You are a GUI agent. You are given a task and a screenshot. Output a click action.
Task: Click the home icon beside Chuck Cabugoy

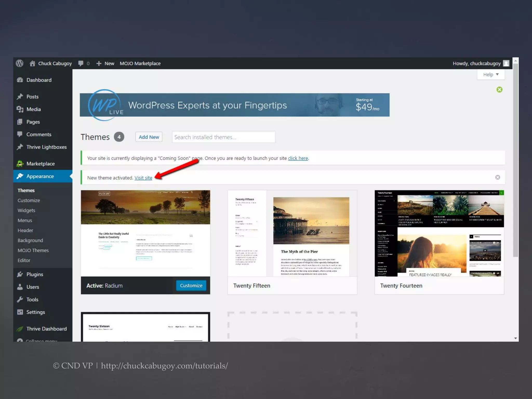pos(32,63)
